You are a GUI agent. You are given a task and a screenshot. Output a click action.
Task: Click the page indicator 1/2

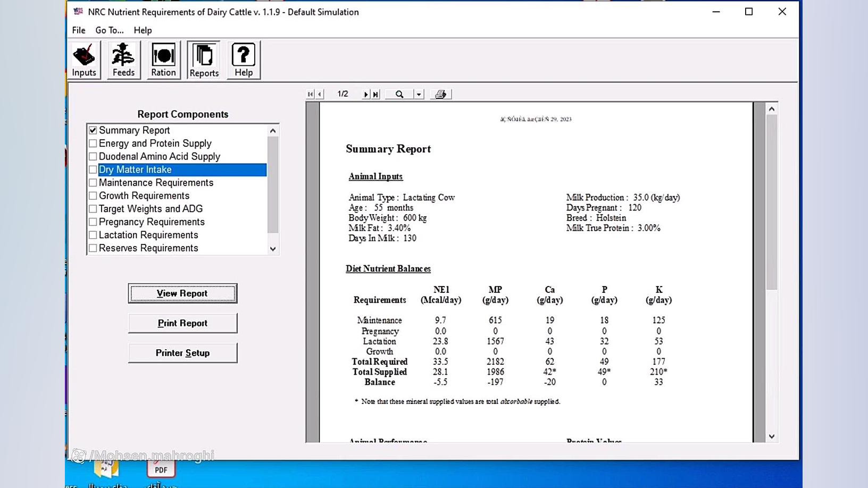coord(343,94)
